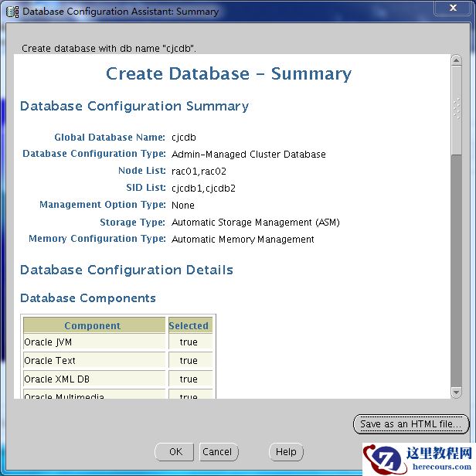Click the Database Configuration Type label
This screenshot has width=476, height=476.
pos(94,154)
